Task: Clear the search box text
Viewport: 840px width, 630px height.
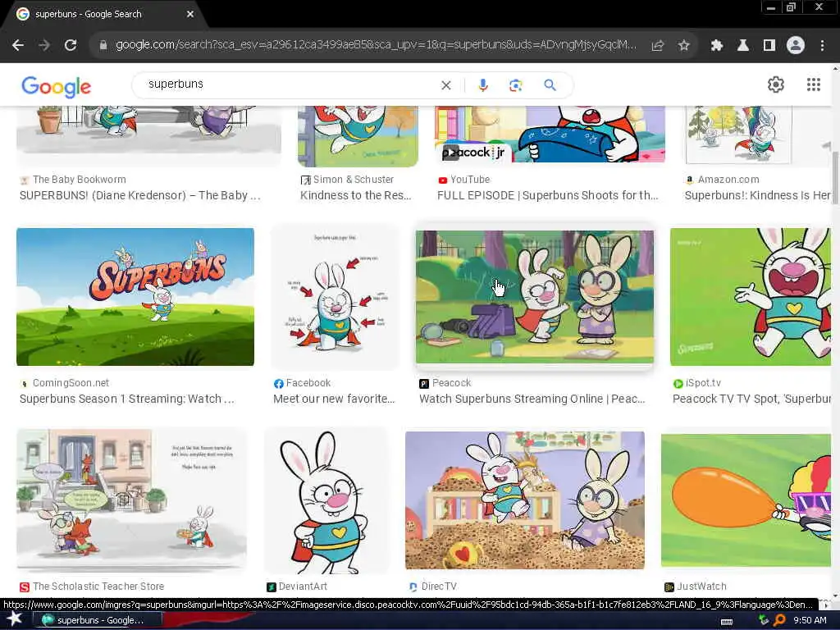Action: tap(445, 85)
